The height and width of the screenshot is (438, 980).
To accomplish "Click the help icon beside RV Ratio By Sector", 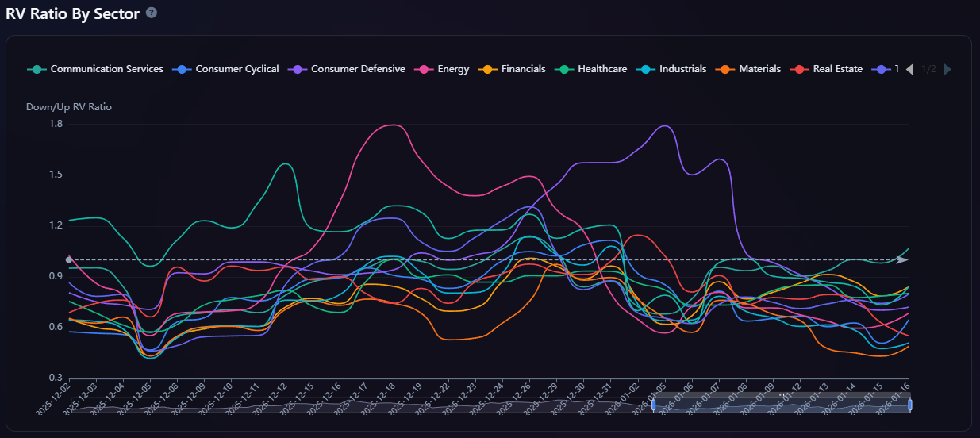I will point(152,13).
